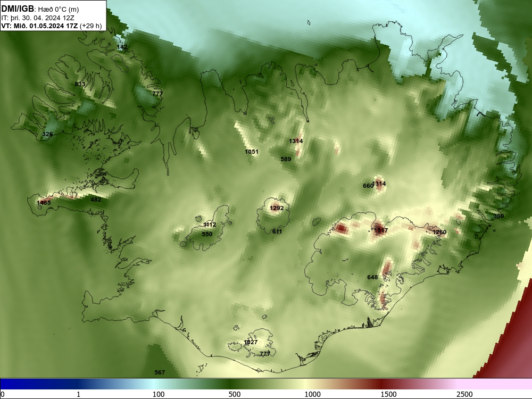
Task: Select the 833 height label
Action: pos(80,84)
